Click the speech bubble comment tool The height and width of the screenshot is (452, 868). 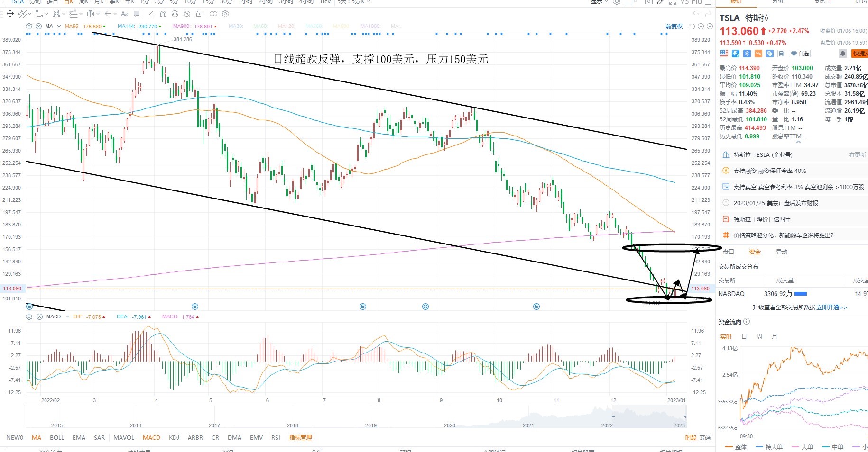(x=137, y=14)
